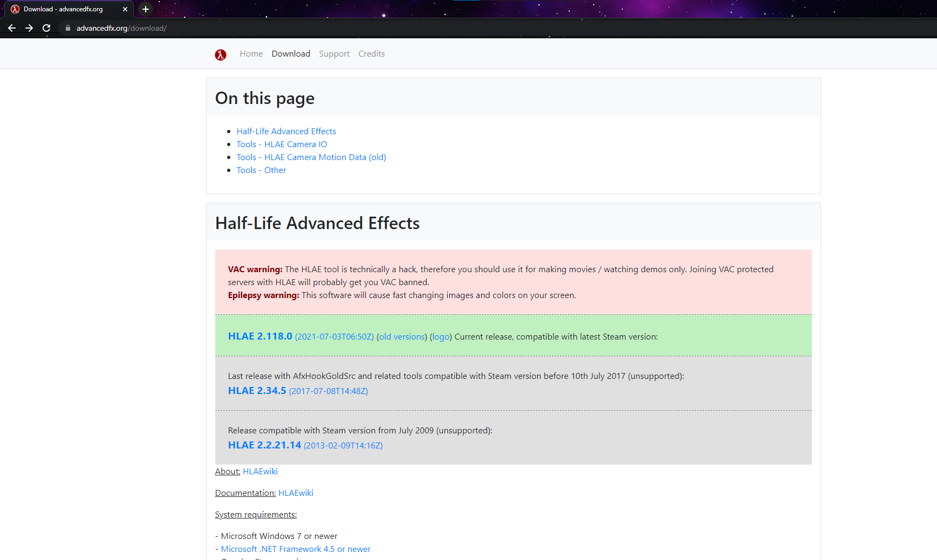Click the 'About:' underlined label
The image size is (937, 560).
coord(228,472)
